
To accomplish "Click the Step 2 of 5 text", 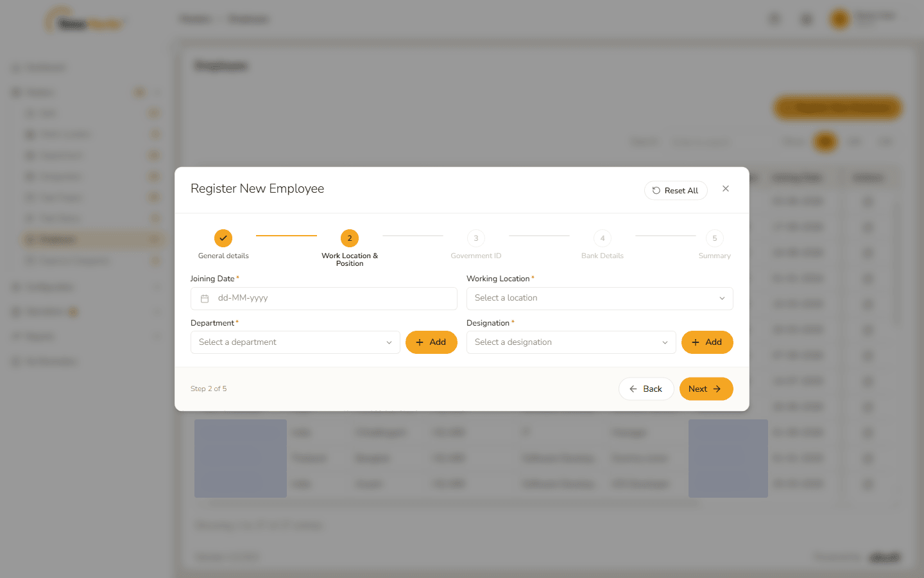I will tap(209, 389).
